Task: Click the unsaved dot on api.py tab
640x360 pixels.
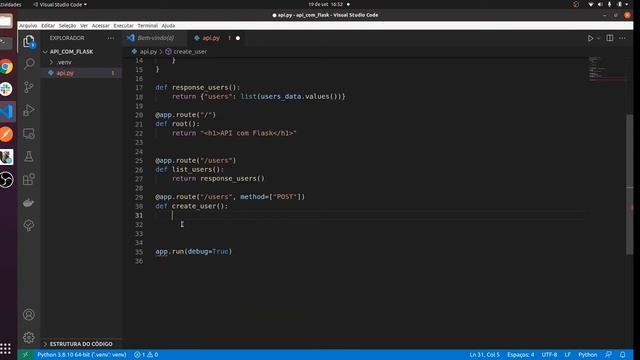Action: pos(238,38)
